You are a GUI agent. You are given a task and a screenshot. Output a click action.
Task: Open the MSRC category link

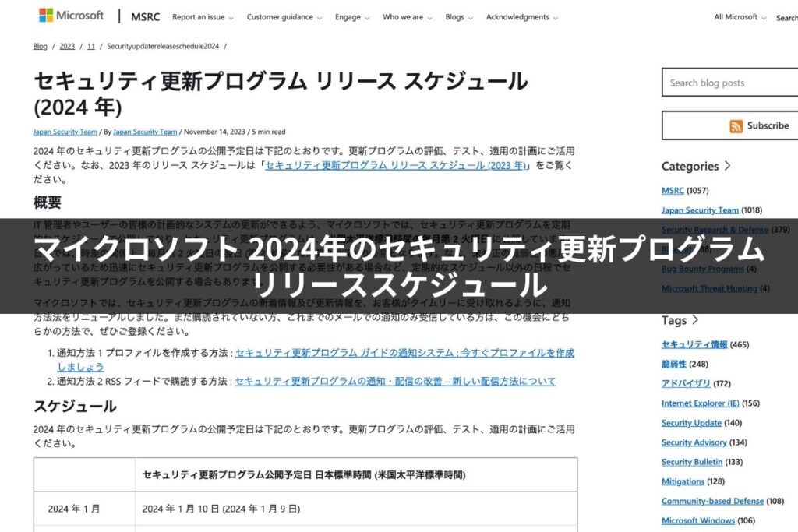[673, 191]
